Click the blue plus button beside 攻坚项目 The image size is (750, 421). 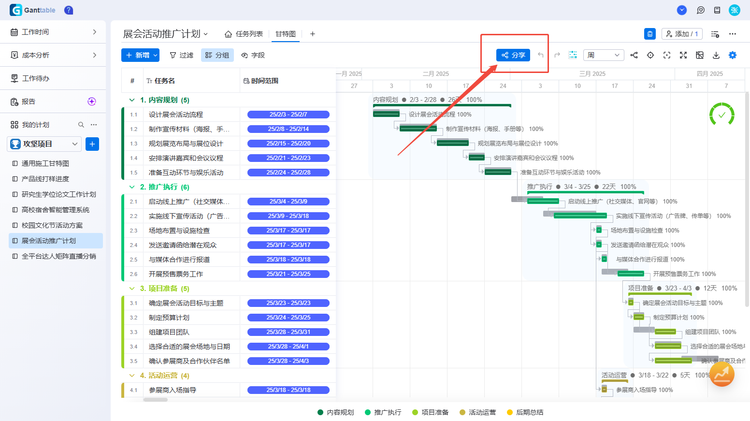[92, 144]
